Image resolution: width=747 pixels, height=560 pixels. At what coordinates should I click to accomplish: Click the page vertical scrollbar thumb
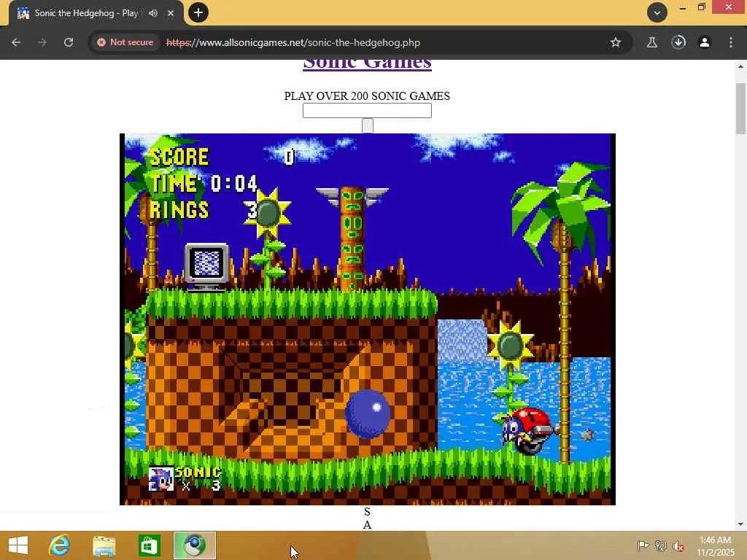coord(740,109)
